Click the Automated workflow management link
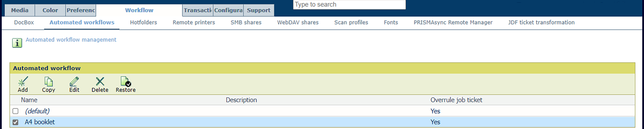Viewport: 644px width, 129px height. 71,40
